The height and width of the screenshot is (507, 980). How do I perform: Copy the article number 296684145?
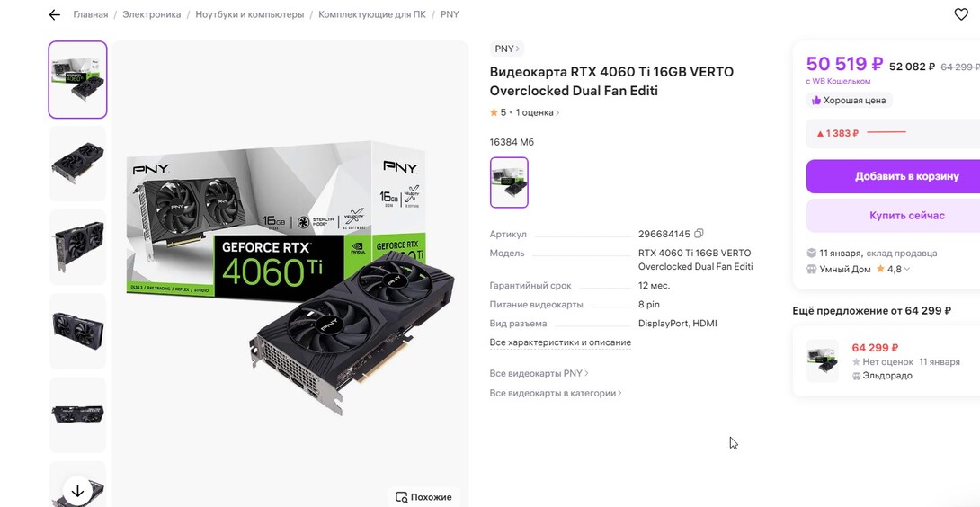pyautogui.click(x=699, y=234)
